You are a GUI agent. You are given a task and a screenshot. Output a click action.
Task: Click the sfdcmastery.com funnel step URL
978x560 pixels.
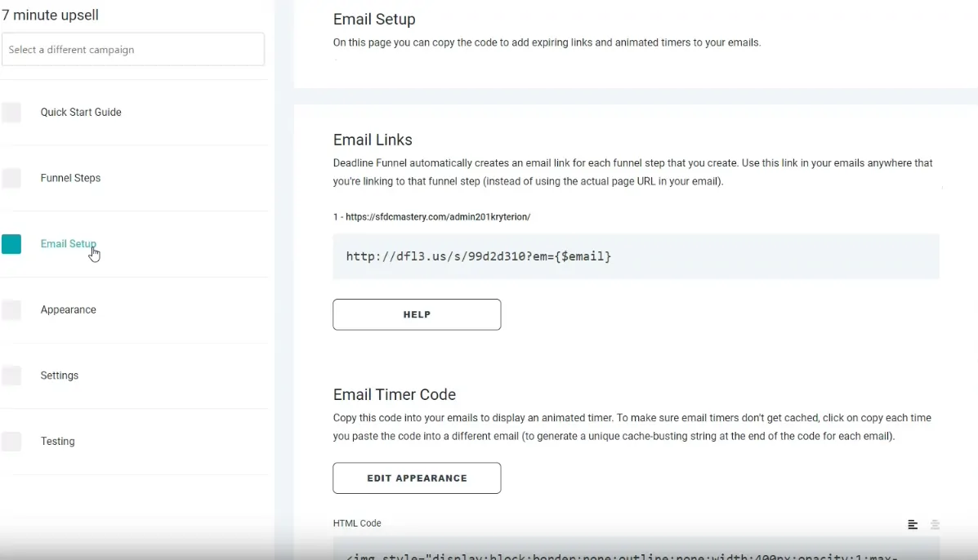tap(437, 217)
